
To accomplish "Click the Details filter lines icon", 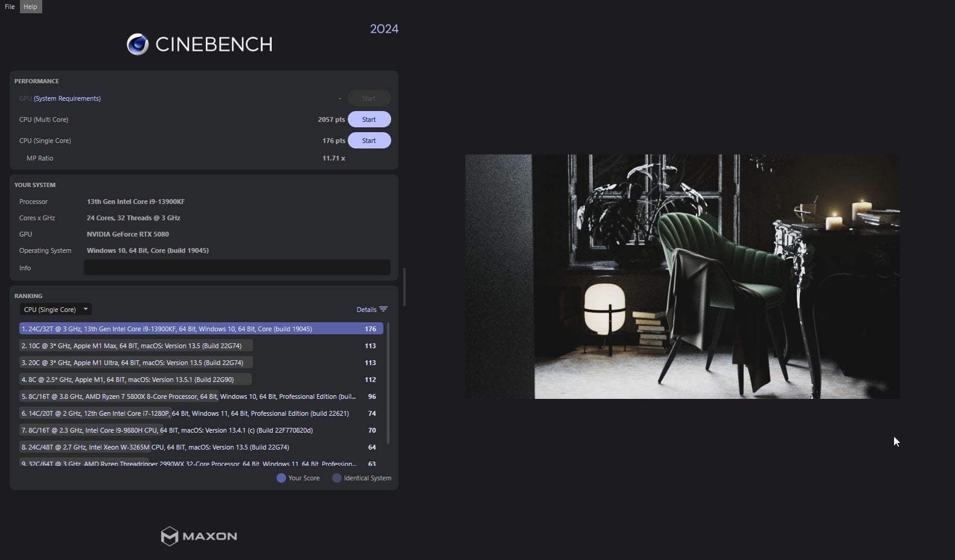I will 383,310.
